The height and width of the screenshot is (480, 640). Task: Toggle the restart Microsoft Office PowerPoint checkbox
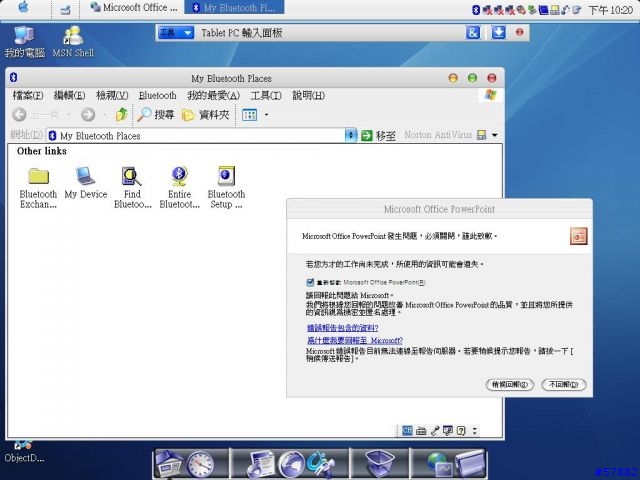[310, 282]
